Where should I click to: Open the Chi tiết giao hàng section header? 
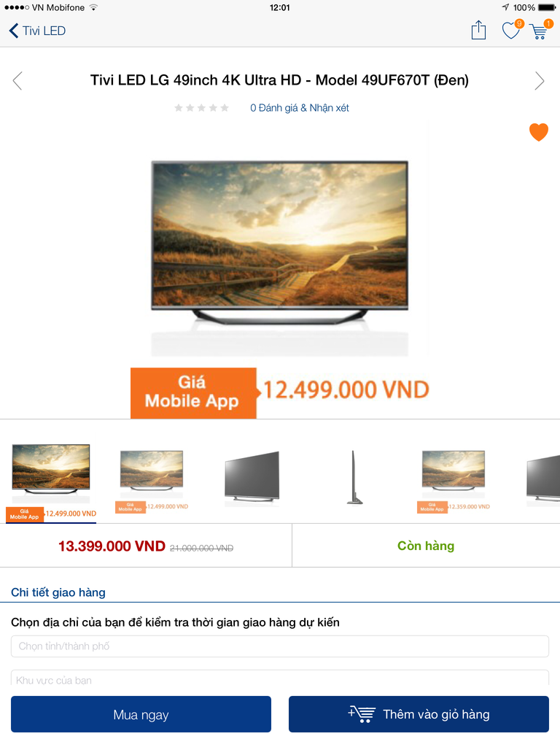pos(58,592)
